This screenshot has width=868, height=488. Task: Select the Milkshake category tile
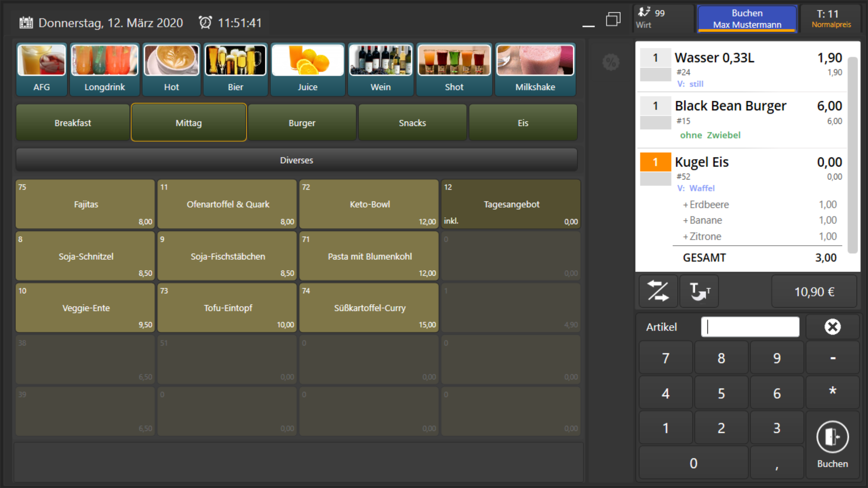coord(535,70)
